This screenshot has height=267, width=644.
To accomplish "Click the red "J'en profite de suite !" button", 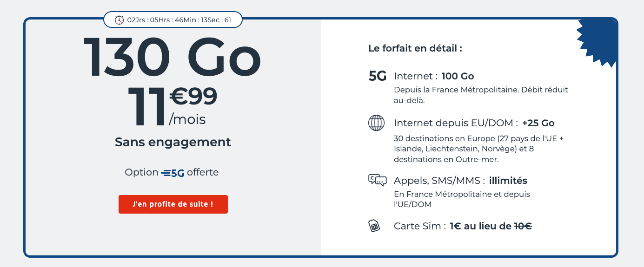I will click(x=173, y=204).
